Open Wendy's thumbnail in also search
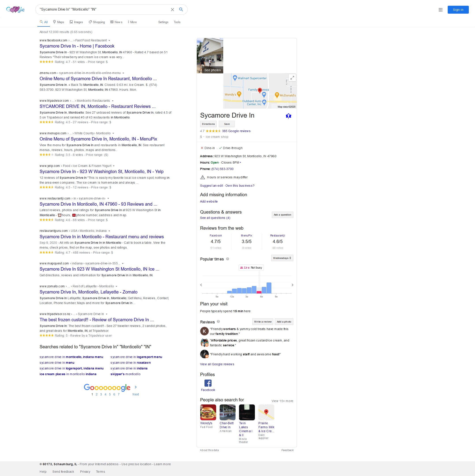 pos(208,412)
